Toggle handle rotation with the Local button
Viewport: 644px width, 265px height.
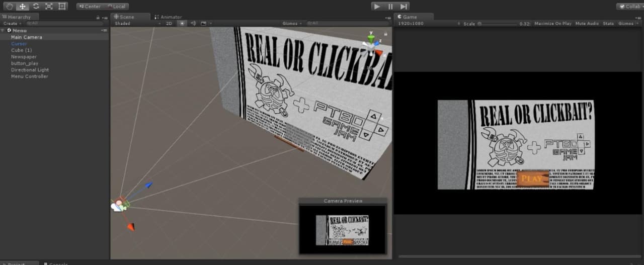click(116, 7)
